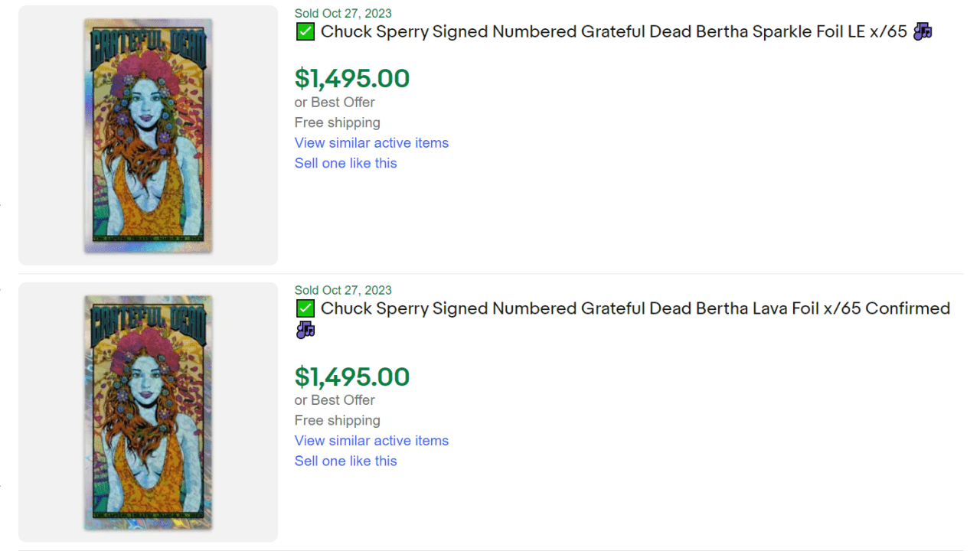Click or Best Offer text on Sparkle Foil listing
The width and height of the screenshot is (980, 551).
(x=335, y=103)
